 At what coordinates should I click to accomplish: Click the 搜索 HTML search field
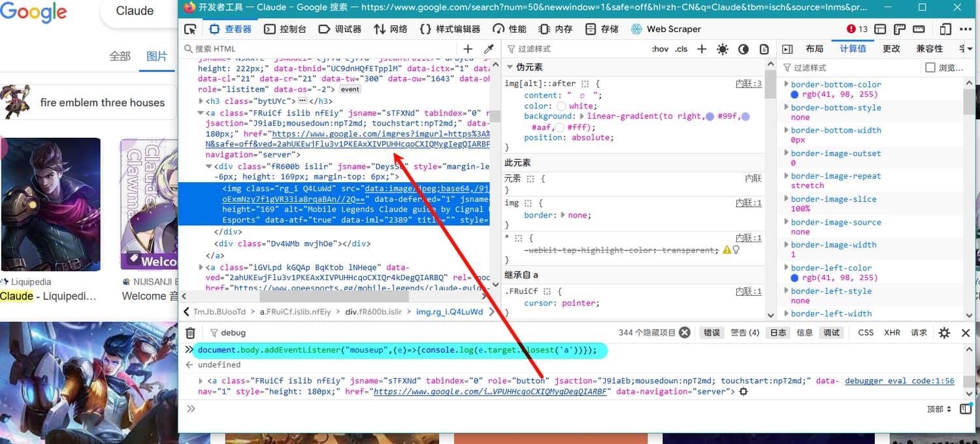coord(320,49)
